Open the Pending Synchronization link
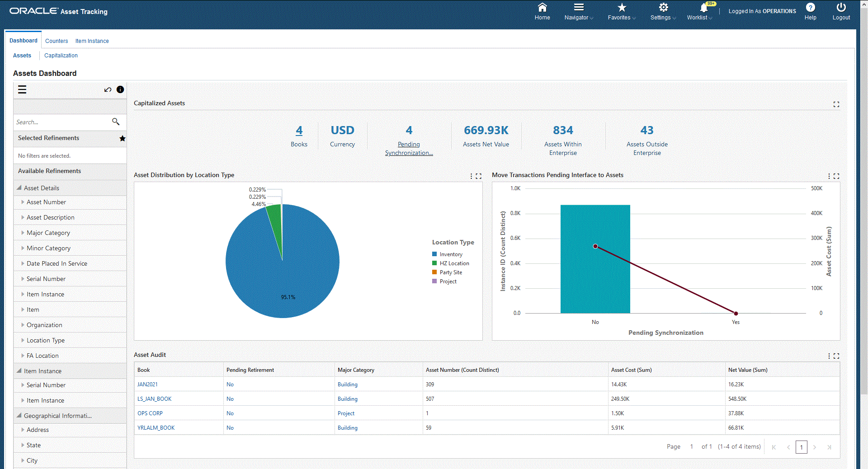The height and width of the screenshot is (469, 868). pyautogui.click(x=409, y=148)
